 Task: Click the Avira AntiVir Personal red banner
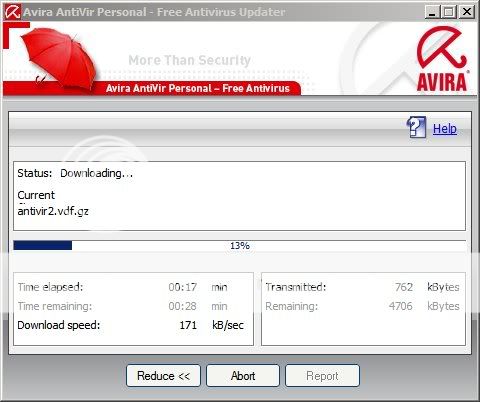(197, 88)
